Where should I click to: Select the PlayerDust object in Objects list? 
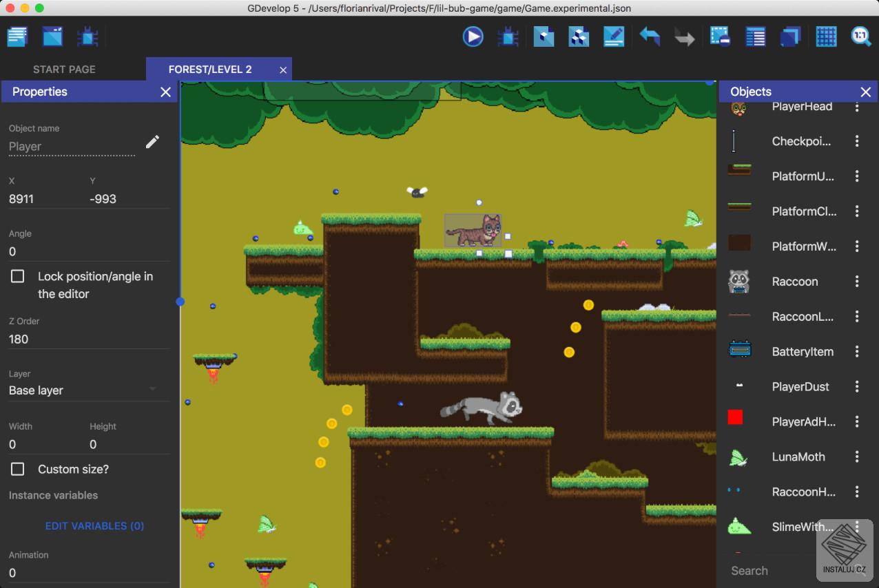[785, 387]
